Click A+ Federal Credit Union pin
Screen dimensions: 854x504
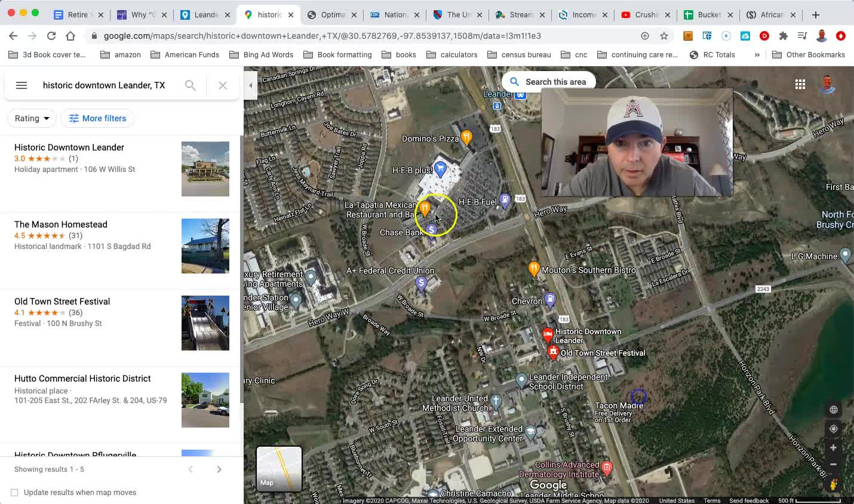[x=422, y=284]
